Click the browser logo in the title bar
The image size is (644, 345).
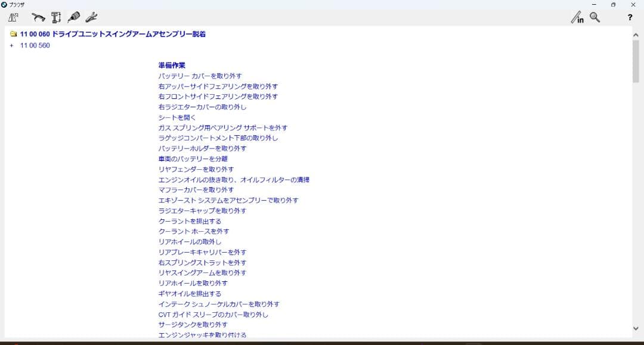point(5,4)
